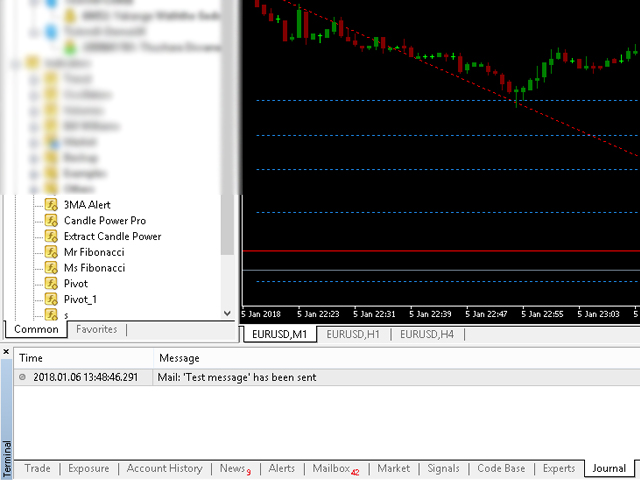Select Candle Power Pro indicator name
The width and height of the screenshot is (640, 480).
105,220
